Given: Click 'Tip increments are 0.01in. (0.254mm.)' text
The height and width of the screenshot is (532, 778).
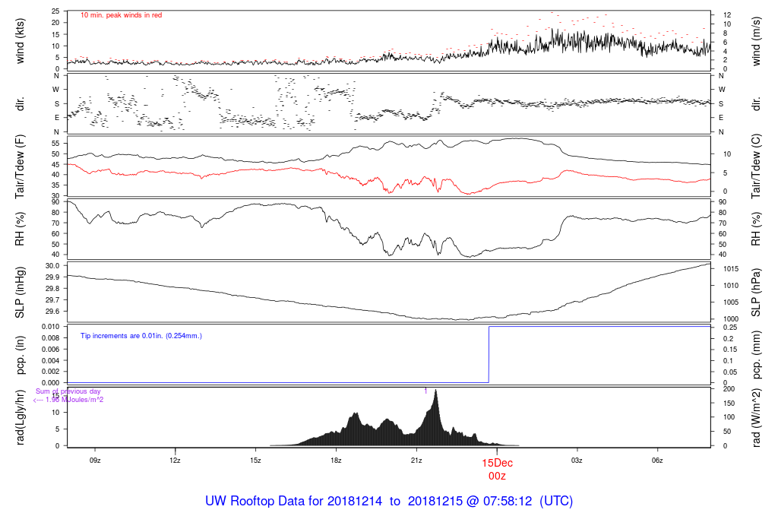Looking at the screenshot, I should coord(141,336).
